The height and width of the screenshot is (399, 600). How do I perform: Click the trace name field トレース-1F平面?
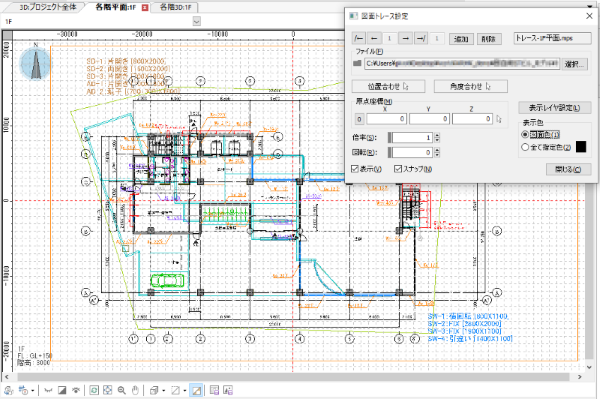tap(552, 38)
